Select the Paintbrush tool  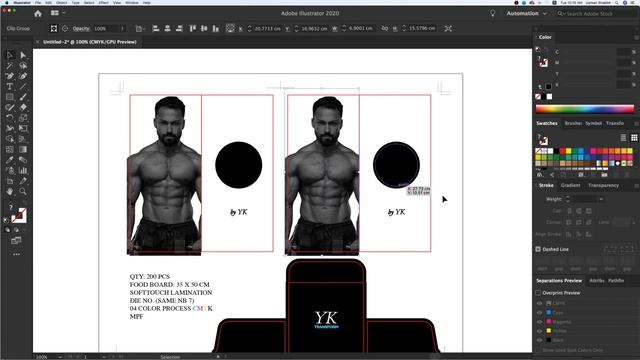tap(23, 97)
